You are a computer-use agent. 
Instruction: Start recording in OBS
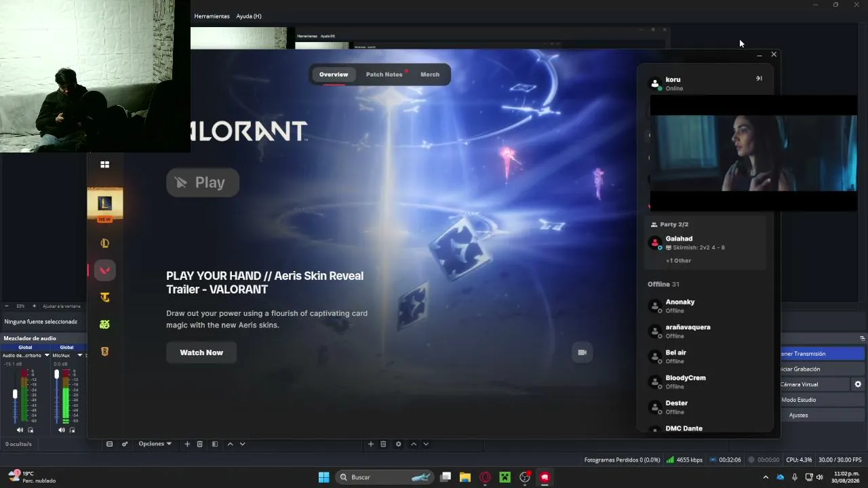pos(823,369)
